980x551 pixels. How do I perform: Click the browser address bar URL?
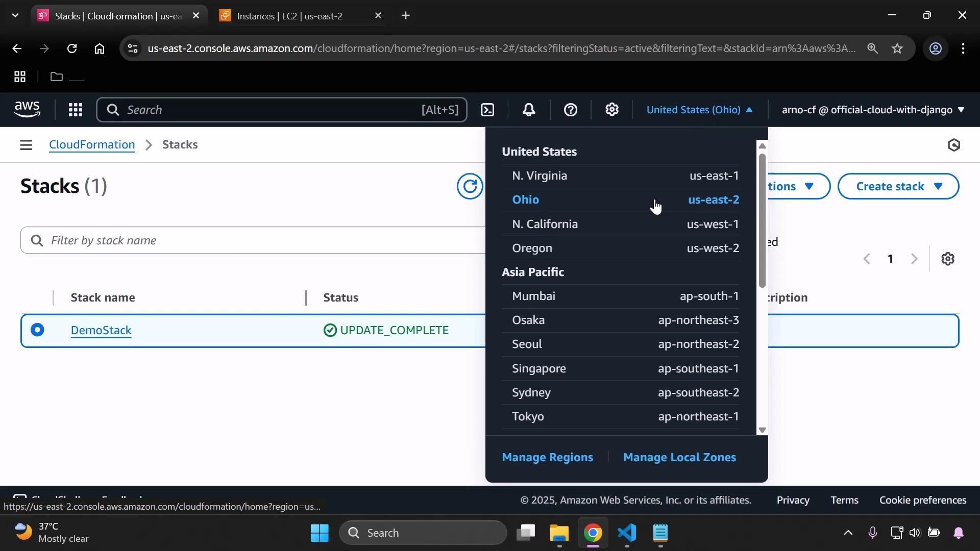tap(501, 48)
